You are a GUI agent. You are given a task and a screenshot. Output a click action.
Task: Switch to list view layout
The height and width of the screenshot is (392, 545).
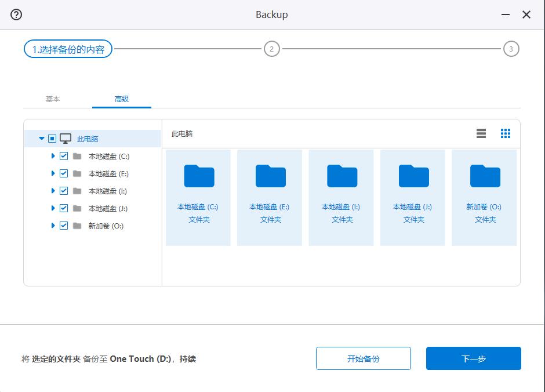[481, 133]
